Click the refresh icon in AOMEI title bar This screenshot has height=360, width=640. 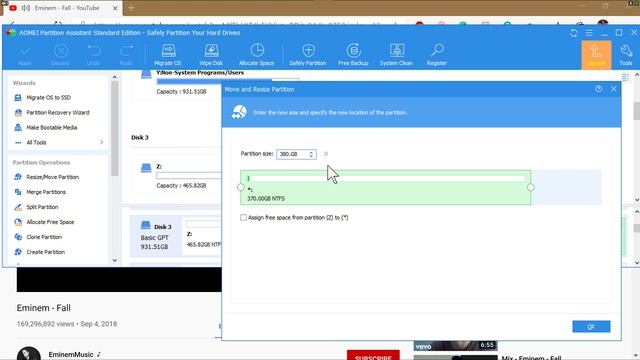(574, 33)
